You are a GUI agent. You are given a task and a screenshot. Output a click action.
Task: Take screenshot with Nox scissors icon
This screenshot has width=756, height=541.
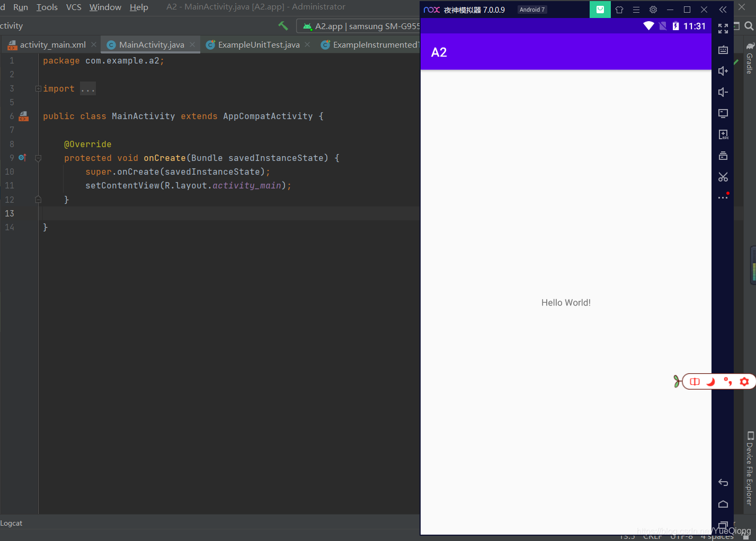pos(723,177)
